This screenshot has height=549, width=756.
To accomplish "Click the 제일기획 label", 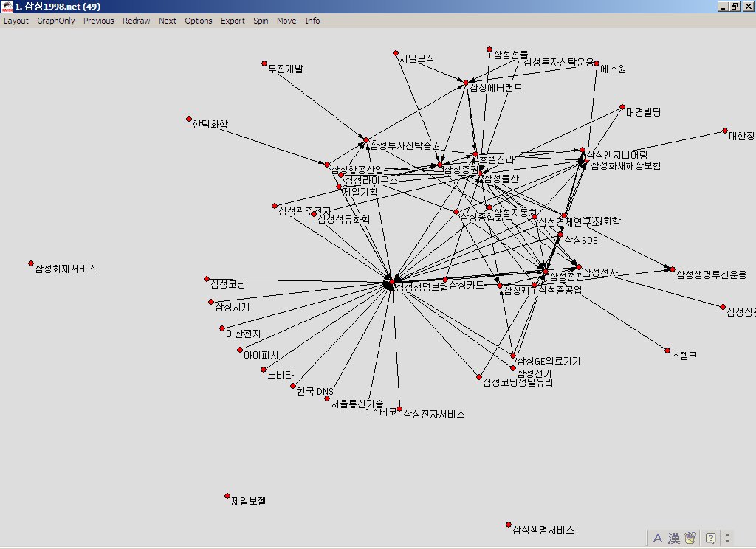I will [x=360, y=192].
